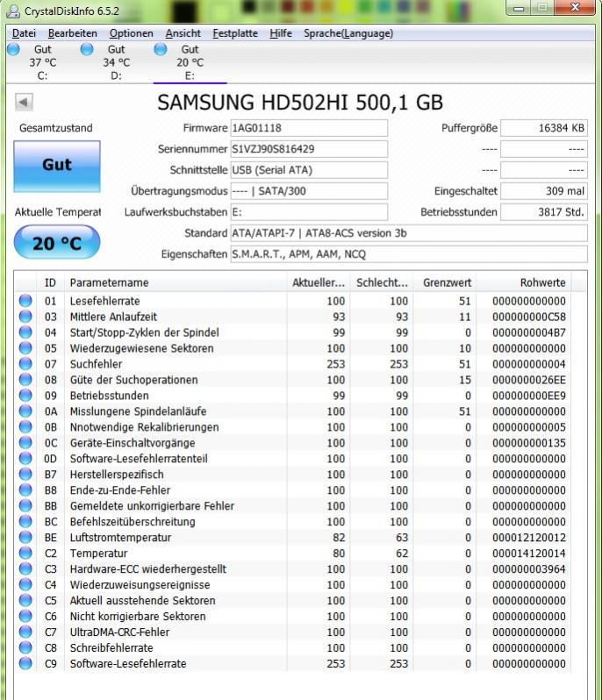Click the Firmware field 1AG01118
602x700 pixels.
pyautogui.click(x=309, y=128)
